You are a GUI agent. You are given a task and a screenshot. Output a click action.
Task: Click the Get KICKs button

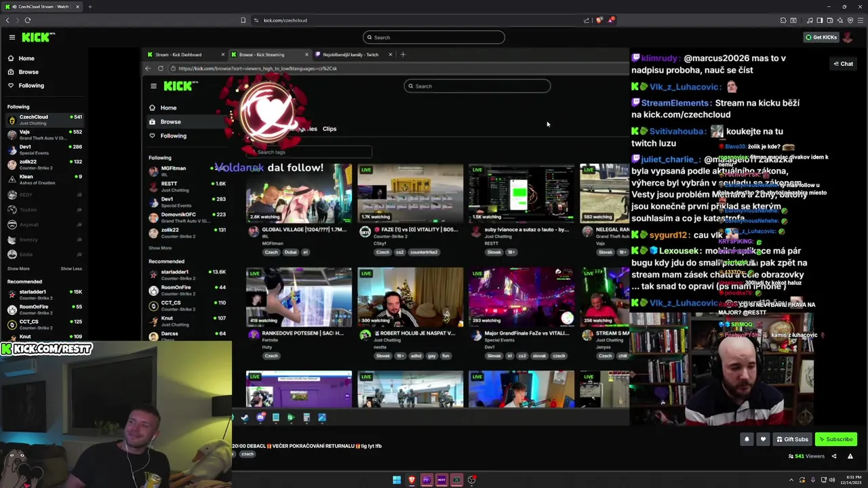821,37
